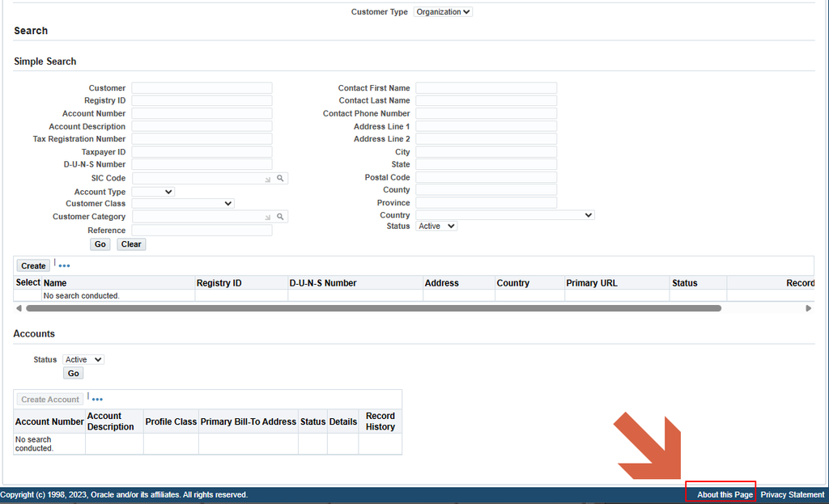Image resolution: width=829 pixels, height=504 pixels.
Task: Click the Profile Class column header
Action: (171, 421)
